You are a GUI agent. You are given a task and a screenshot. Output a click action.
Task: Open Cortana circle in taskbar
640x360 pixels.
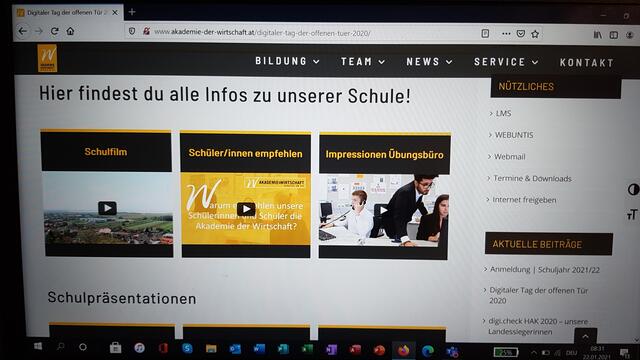click(x=83, y=347)
